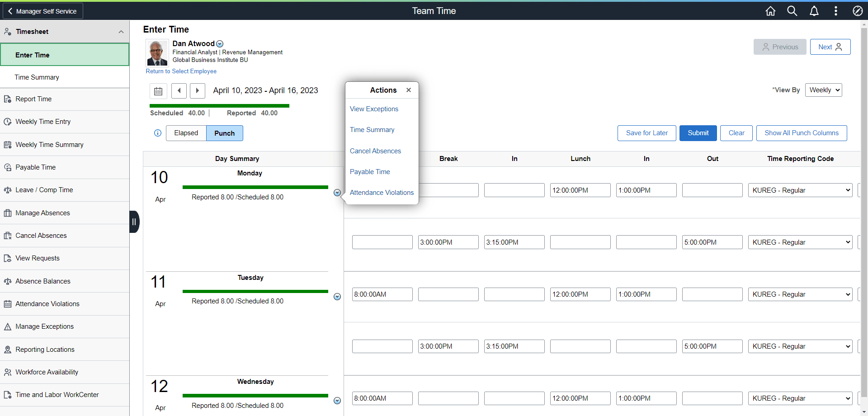Go to Next employee
Viewport: 868px width, 416px height.
click(830, 47)
